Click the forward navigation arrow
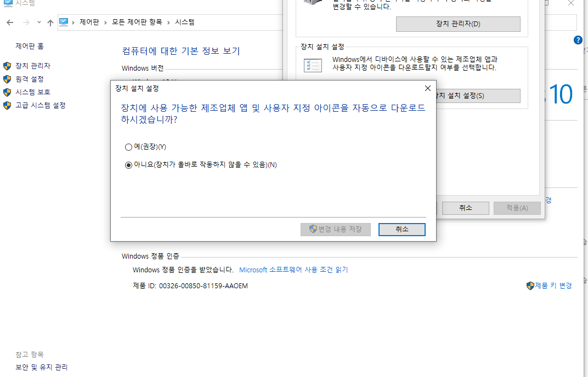The height and width of the screenshot is (377, 588). click(x=26, y=22)
